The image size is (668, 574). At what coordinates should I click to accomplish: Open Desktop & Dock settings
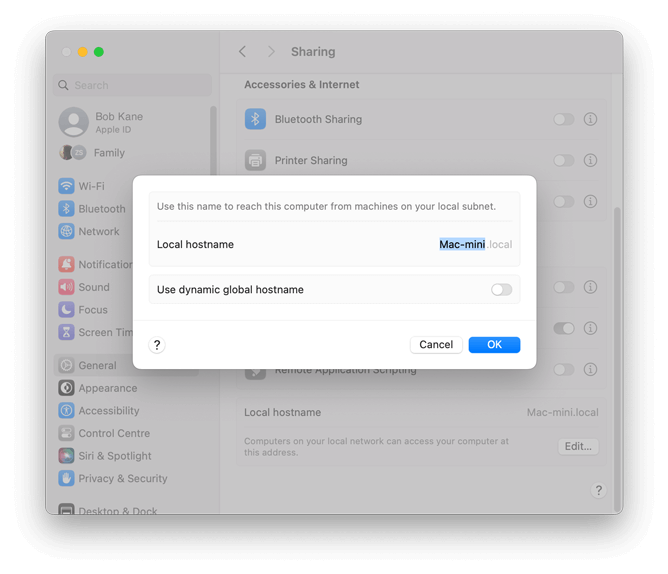[107, 511]
